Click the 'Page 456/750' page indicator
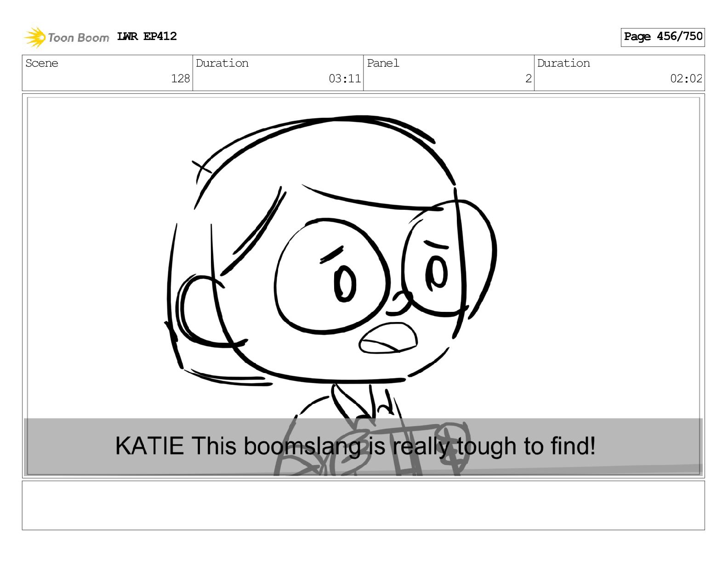Screen dimensions: 728x563 [662, 37]
